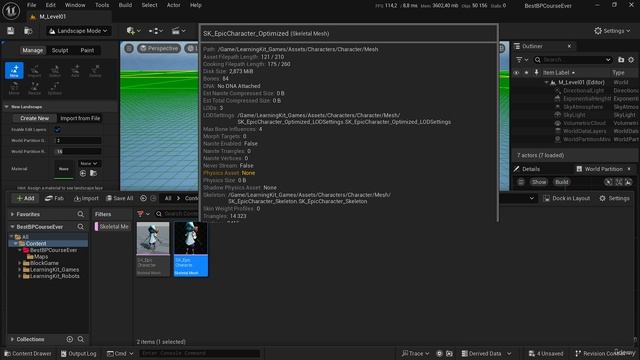Search within the Favorites section
The image size is (640, 360).
click(80, 214)
